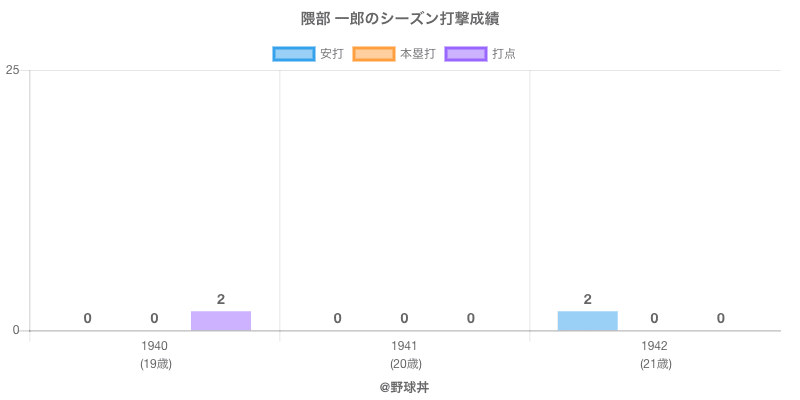Click the 1941 x-axis label

pos(405,346)
